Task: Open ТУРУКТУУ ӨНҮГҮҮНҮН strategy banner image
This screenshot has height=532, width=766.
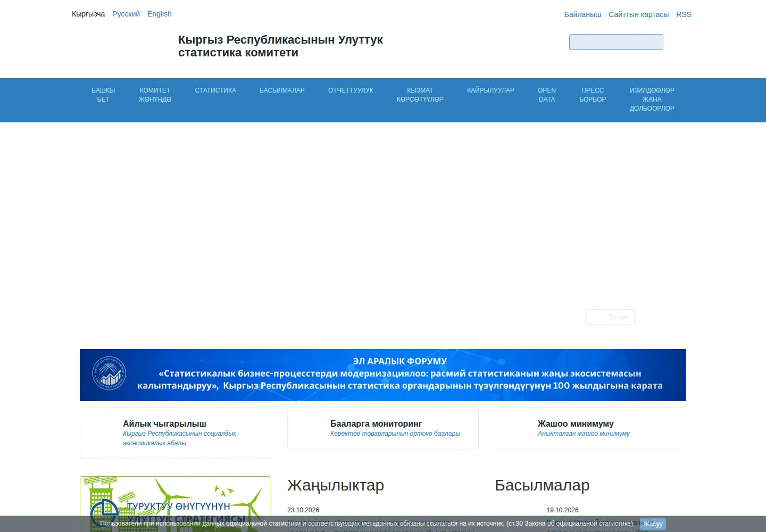Action: (176, 504)
